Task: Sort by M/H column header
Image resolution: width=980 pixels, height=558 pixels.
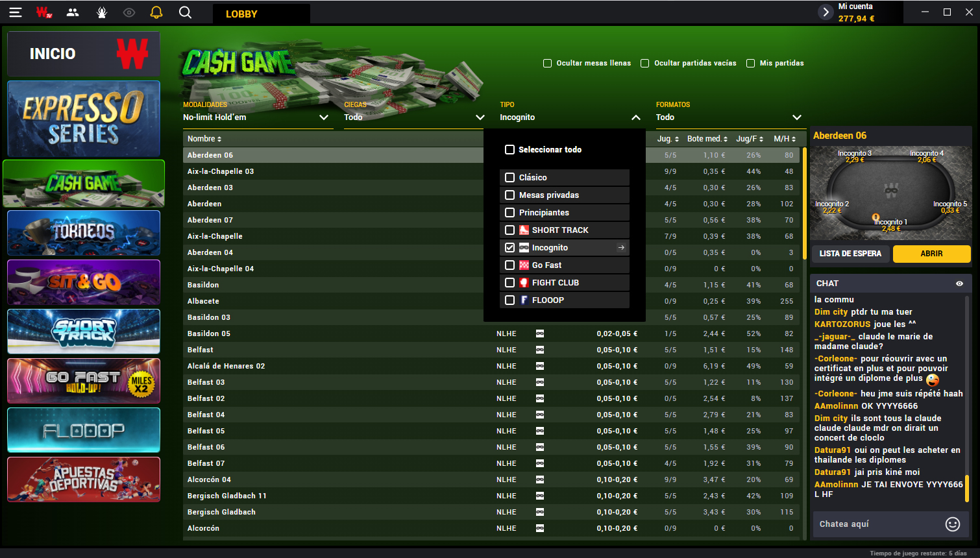Action: 785,139
